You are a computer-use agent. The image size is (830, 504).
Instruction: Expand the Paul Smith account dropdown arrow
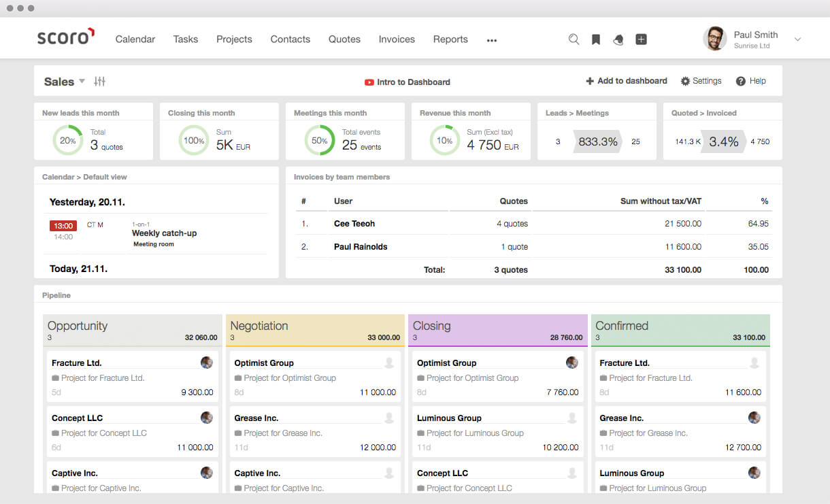tap(798, 39)
